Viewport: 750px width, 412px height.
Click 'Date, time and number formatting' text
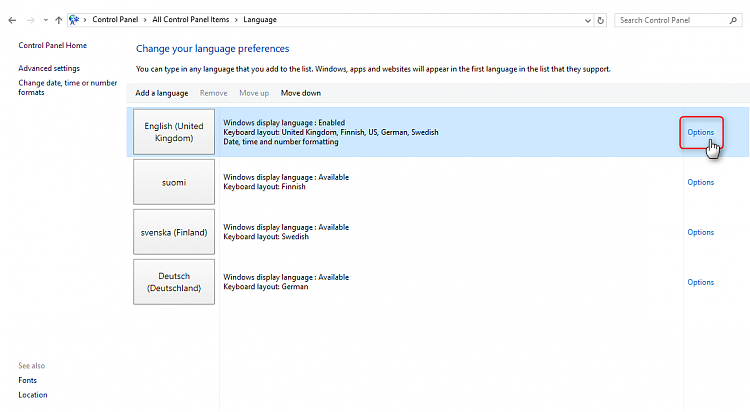pyautogui.click(x=281, y=142)
